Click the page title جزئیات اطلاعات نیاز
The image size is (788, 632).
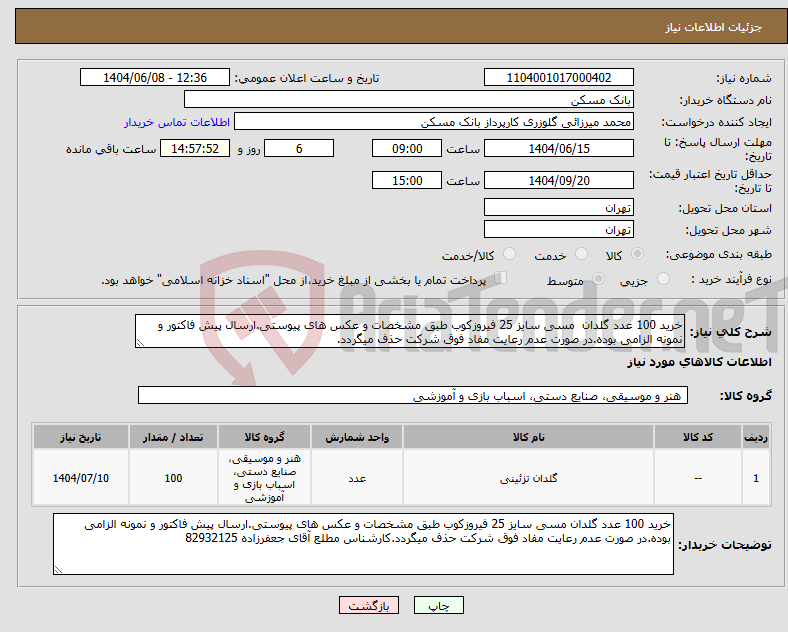pos(714,27)
